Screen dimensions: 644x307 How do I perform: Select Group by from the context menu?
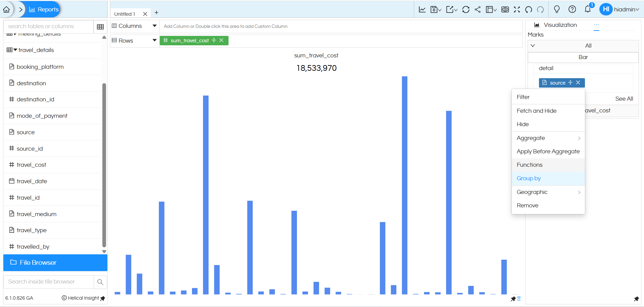[x=529, y=178]
